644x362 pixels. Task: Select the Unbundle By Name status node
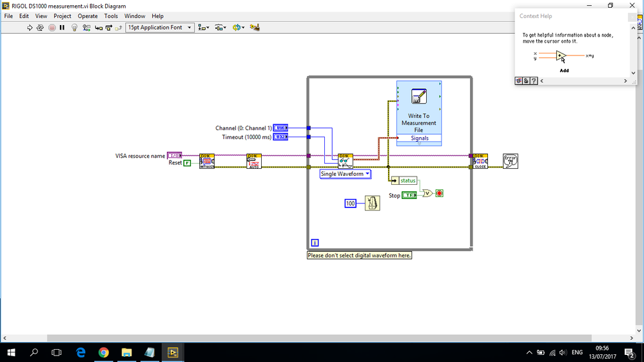[x=404, y=180]
